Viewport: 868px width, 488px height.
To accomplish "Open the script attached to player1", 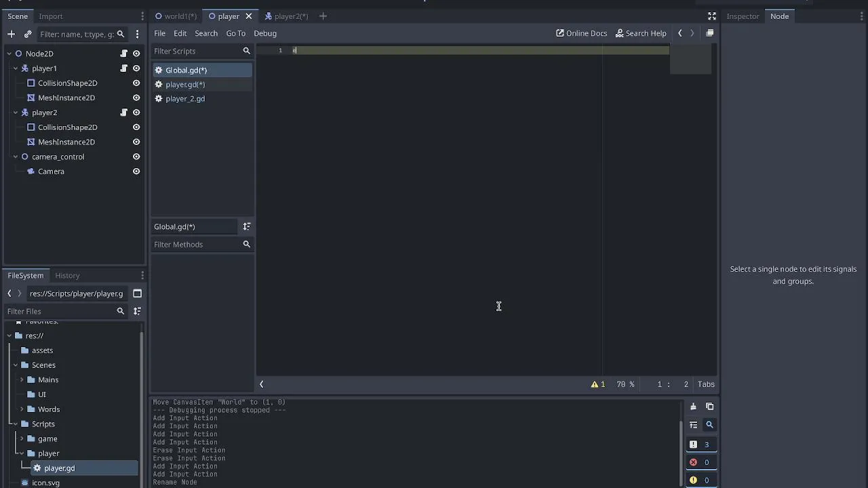I will 124,68.
